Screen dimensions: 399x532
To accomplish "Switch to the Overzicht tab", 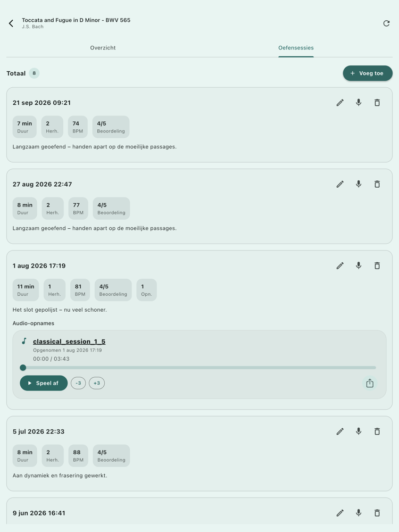I will 103,48.
